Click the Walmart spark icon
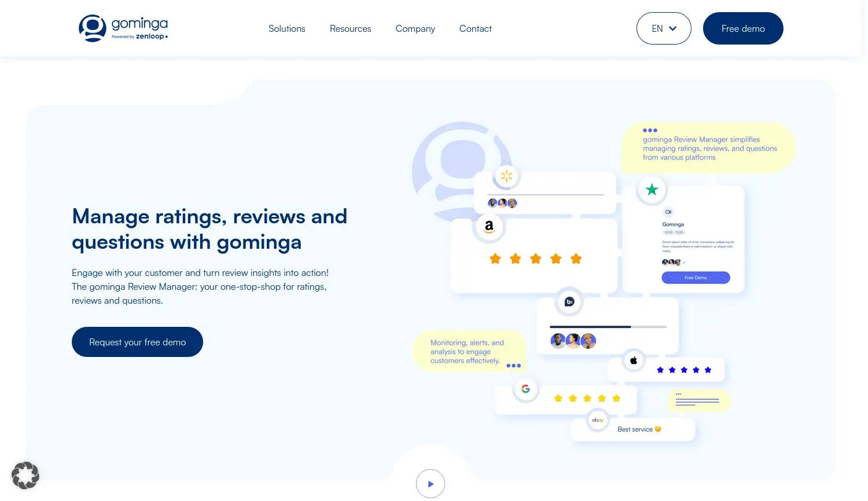The width and height of the screenshot is (868, 501). tap(506, 176)
